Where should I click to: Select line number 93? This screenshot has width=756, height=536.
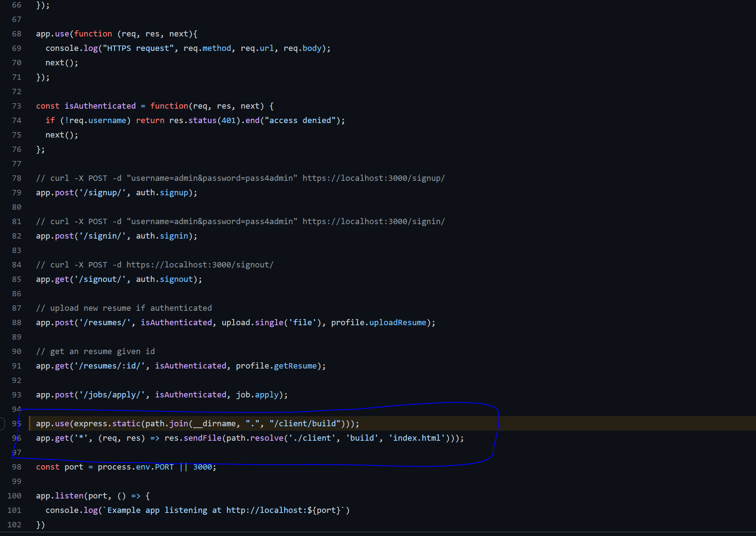pyautogui.click(x=17, y=395)
